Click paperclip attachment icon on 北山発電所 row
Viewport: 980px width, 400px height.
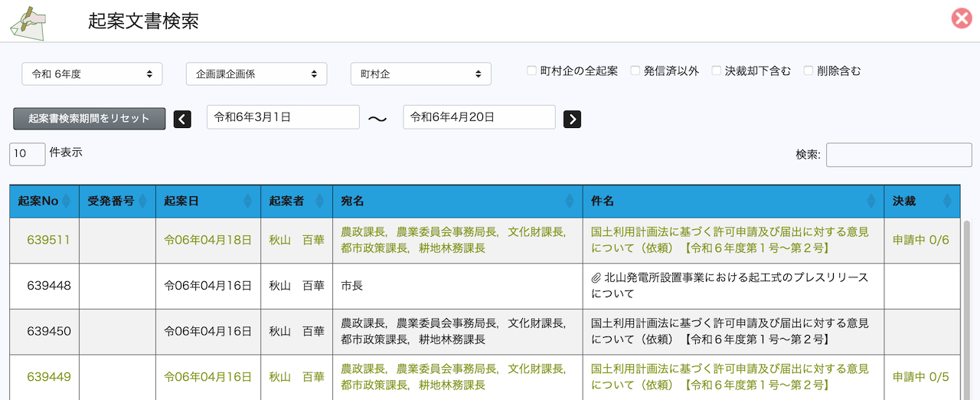coord(596,277)
